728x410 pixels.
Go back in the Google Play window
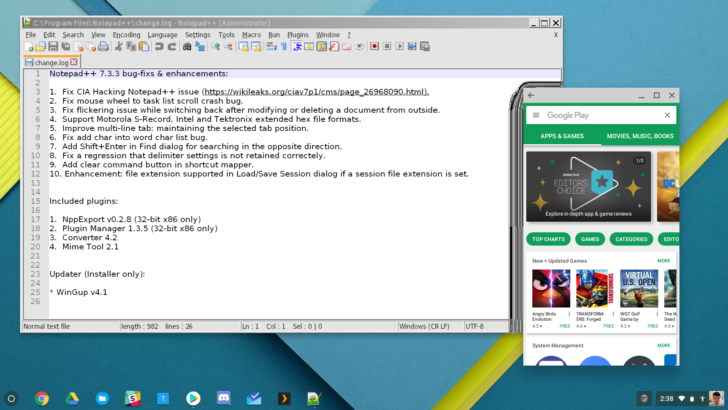click(x=531, y=95)
